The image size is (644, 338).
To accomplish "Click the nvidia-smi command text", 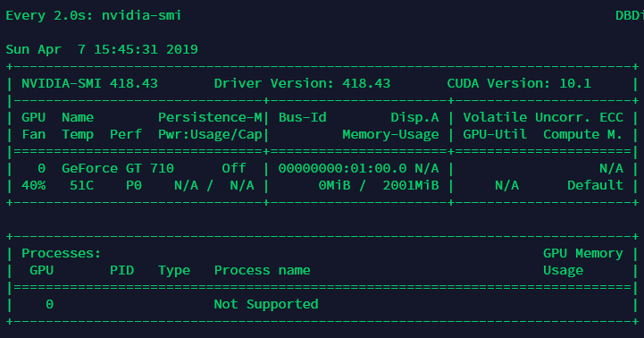I will [141, 15].
